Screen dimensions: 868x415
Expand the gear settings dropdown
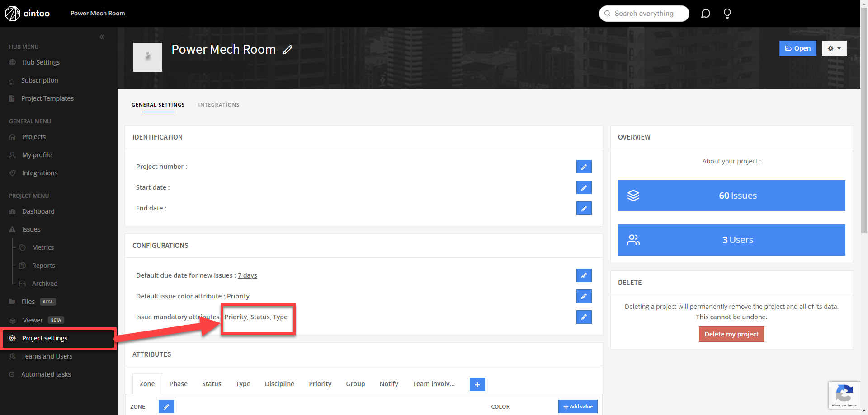(x=834, y=48)
